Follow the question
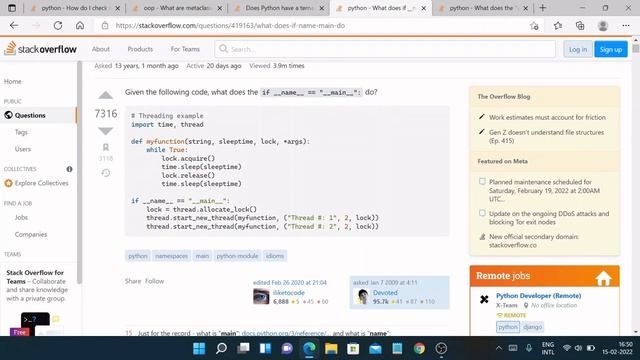 [x=155, y=281]
